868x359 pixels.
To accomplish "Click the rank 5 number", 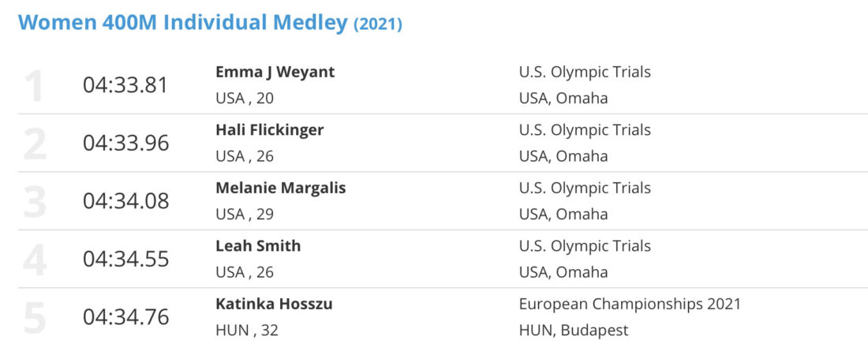I will pyautogui.click(x=34, y=317).
